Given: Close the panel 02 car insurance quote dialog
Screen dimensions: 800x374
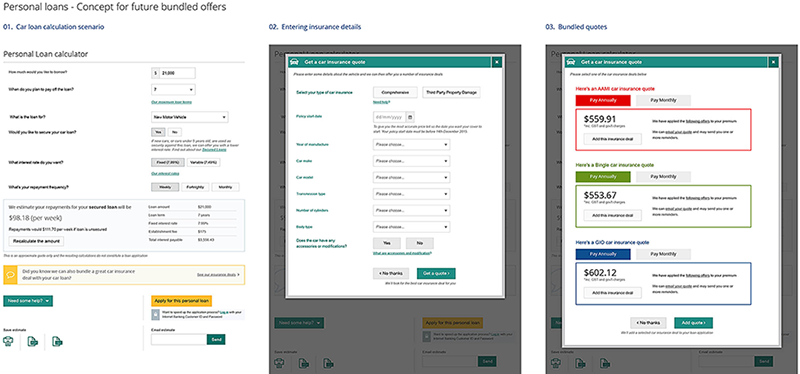Looking at the screenshot, I should 497,62.
